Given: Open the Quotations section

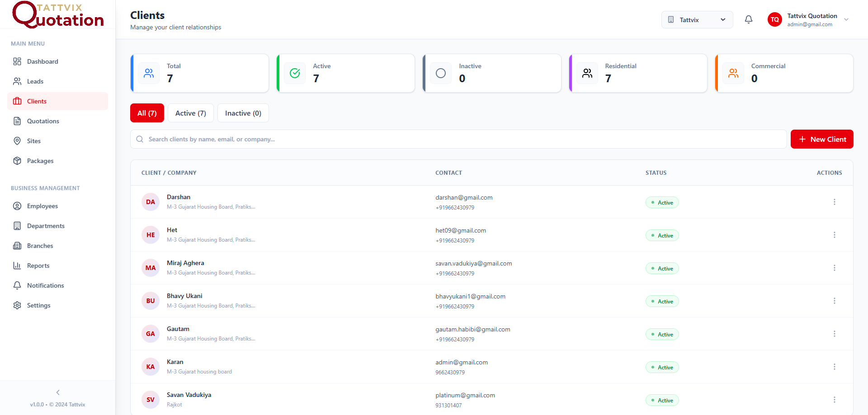Looking at the screenshot, I should point(42,121).
